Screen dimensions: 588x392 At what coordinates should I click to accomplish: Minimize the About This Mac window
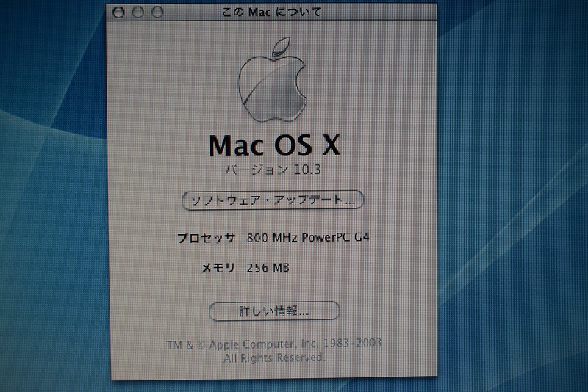coord(138,12)
